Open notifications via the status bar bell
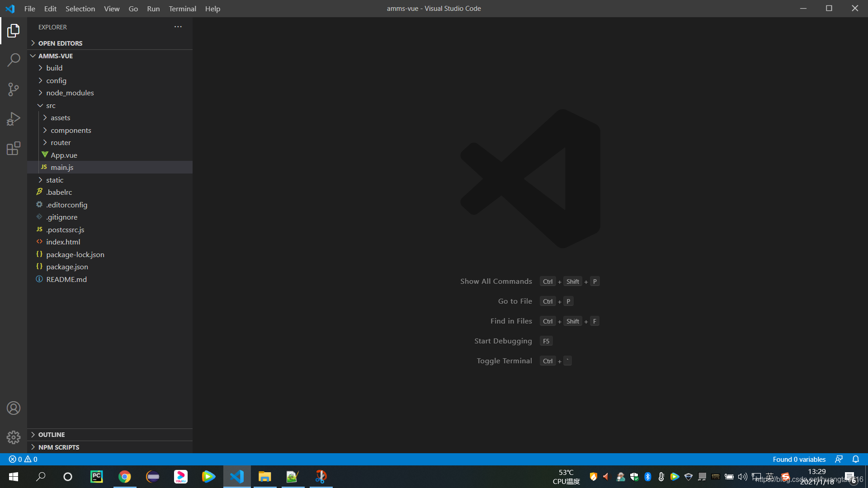Viewport: 868px width, 488px height. (x=856, y=459)
